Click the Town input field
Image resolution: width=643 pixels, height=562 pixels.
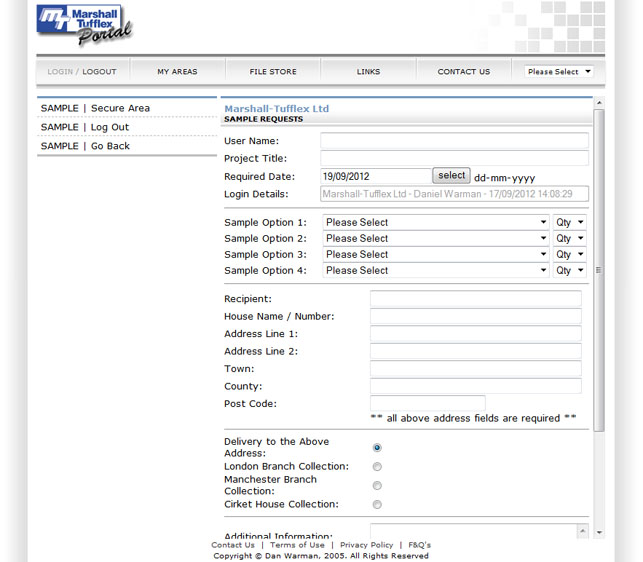coord(476,368)
